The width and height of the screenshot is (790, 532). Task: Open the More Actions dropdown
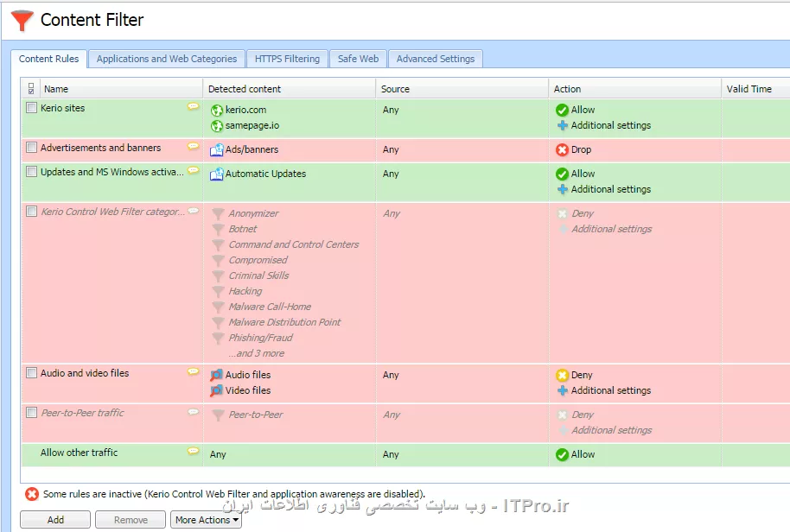click(x=206, y=520)
